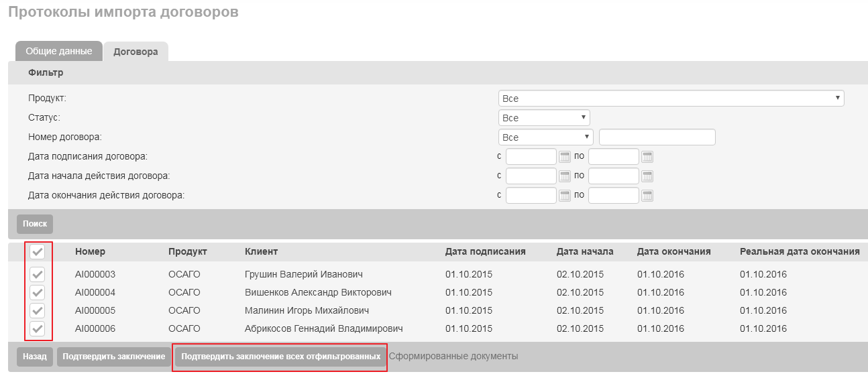The image size is (868, 376).
Task: Toggle the select-all checkbox in table header
Action: click(38, 252)
